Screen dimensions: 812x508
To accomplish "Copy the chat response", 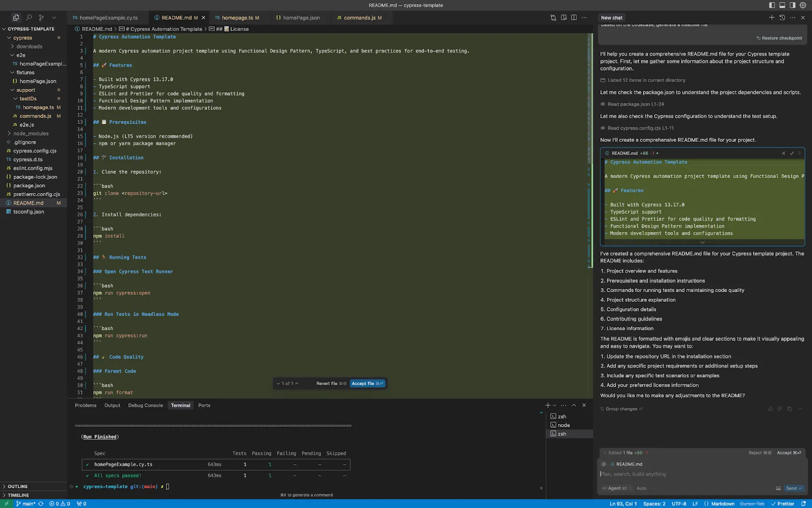I will point(789,409).
